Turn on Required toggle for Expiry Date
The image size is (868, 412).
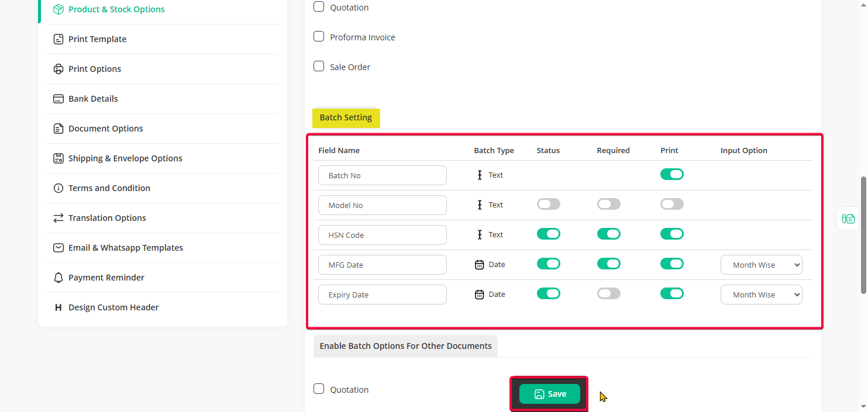(608, 294)
